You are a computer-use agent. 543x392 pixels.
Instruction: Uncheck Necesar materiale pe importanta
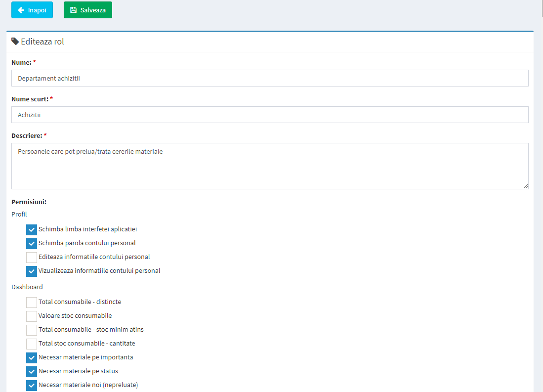[32, 358]
